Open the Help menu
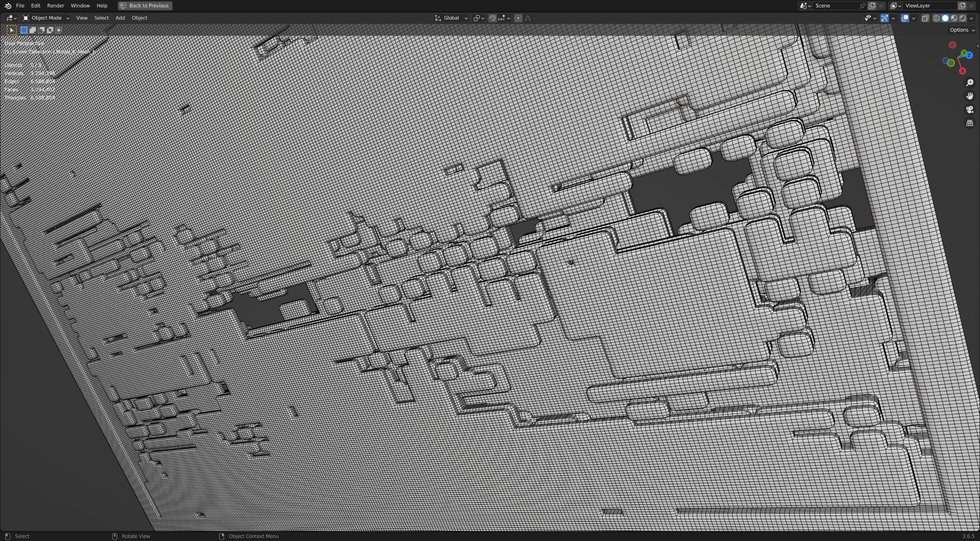 pyautogui.click(x=102, y=6)
